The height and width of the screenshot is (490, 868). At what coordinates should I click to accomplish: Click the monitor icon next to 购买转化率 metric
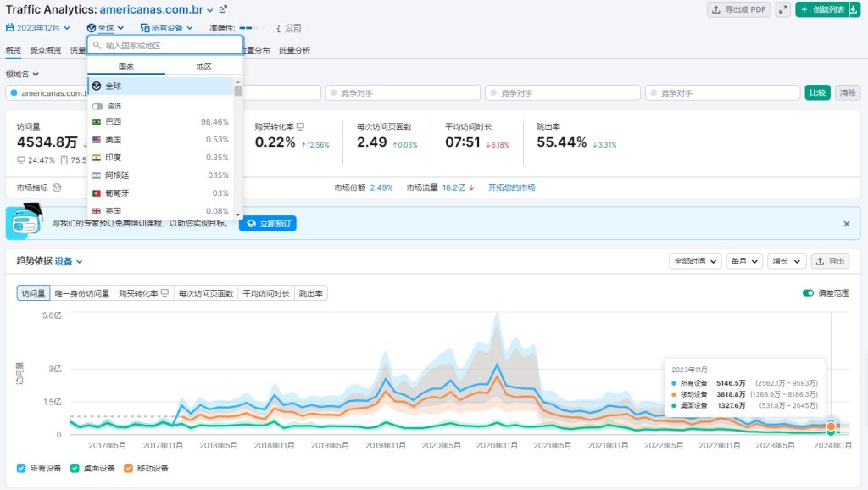tap(301, 127)
